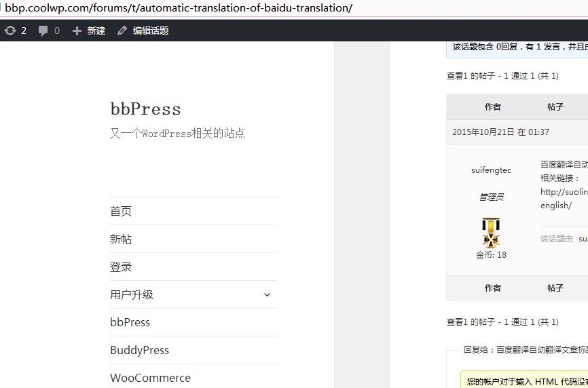Click the plus icon for 新建
This screenshot has height=388, width=588.
[77, 31]
